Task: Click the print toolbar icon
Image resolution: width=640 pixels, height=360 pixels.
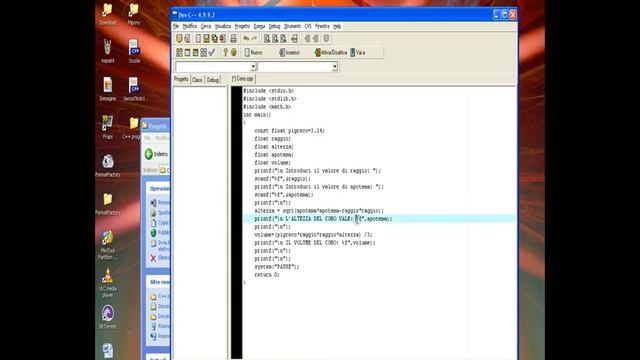Action: [233, 39]
